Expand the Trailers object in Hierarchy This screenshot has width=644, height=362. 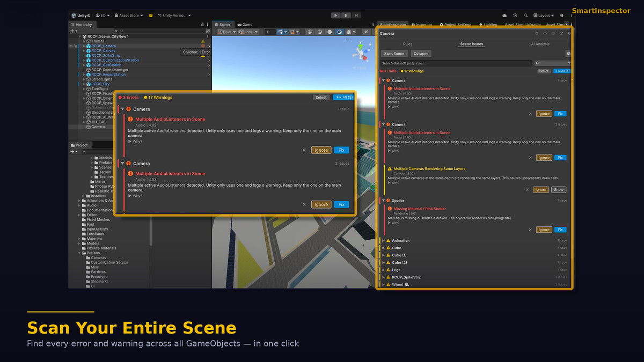coord(84,41)
